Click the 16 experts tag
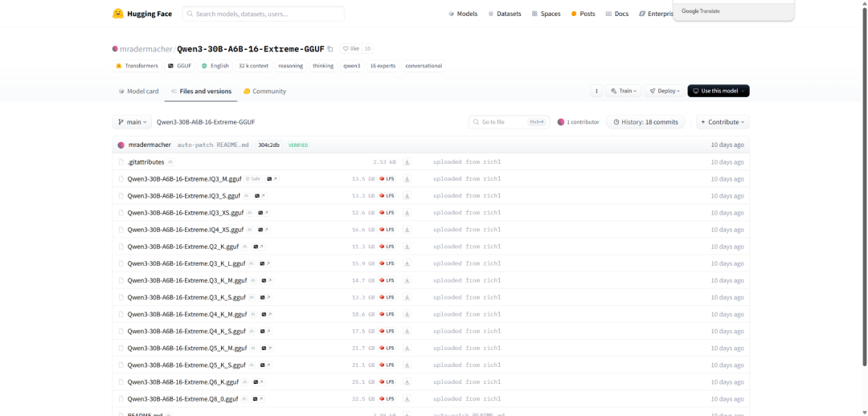Screen dimensions: 868x416 [383, 66]
